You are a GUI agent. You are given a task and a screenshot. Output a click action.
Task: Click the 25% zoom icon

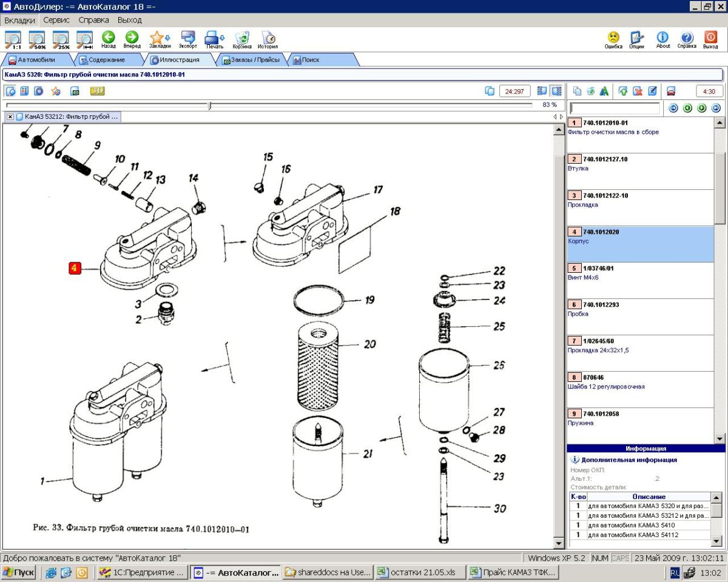point(61,39)
